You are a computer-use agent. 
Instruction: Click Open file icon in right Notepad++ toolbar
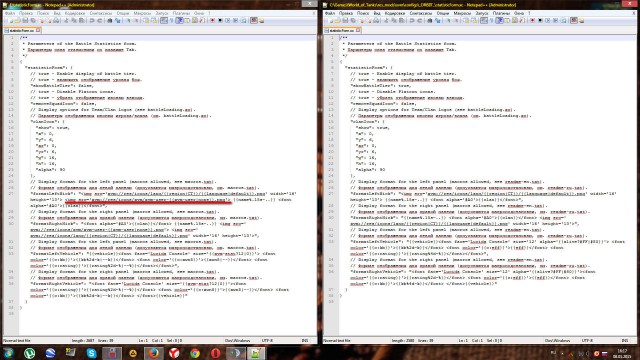[337, 20]
